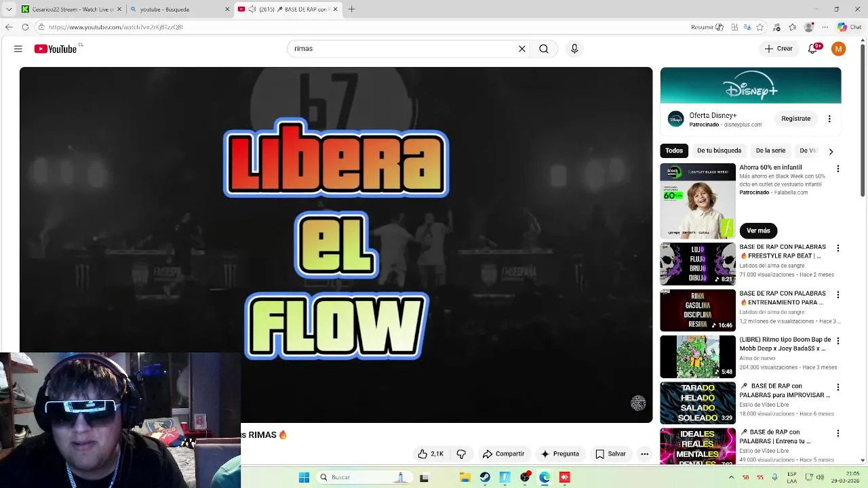Open the 16:46 ENTRENAMIENTO video thumbnail
The width and height of the screenshot is (868, 488).
(698, 310)
